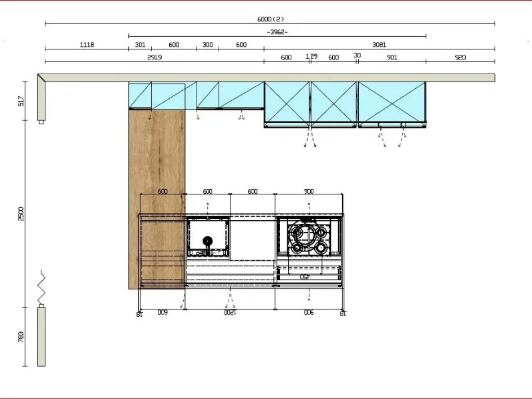Select the 6000(2) overall dimension label

[271, 19]
